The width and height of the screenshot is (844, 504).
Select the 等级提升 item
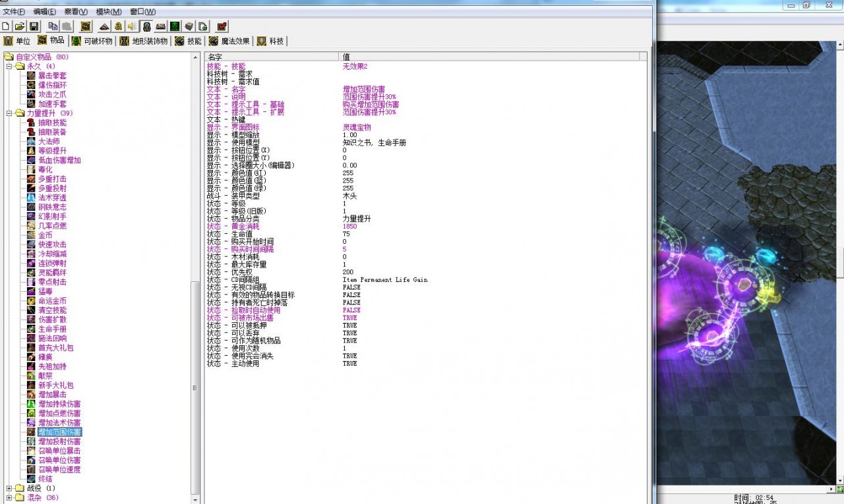pos(52,150)
